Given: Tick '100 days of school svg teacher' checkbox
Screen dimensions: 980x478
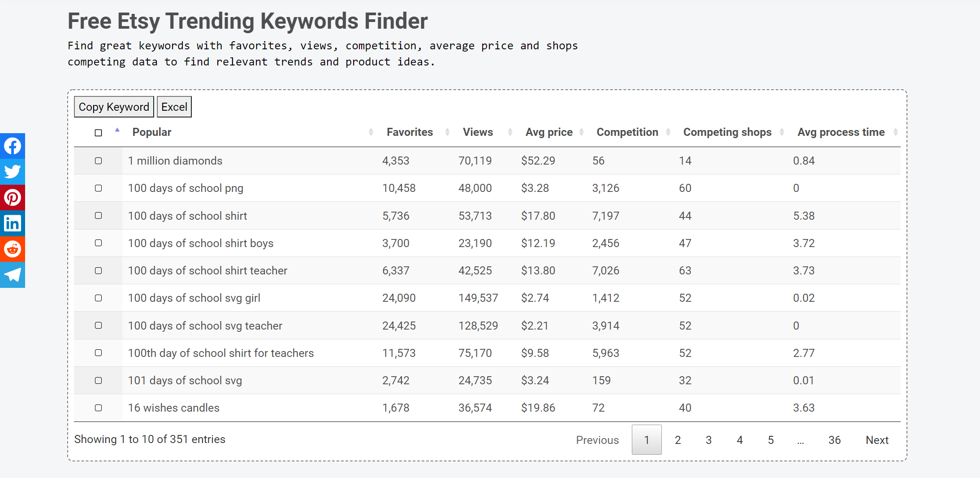Looking at the screenshot, I should point(99,326).
